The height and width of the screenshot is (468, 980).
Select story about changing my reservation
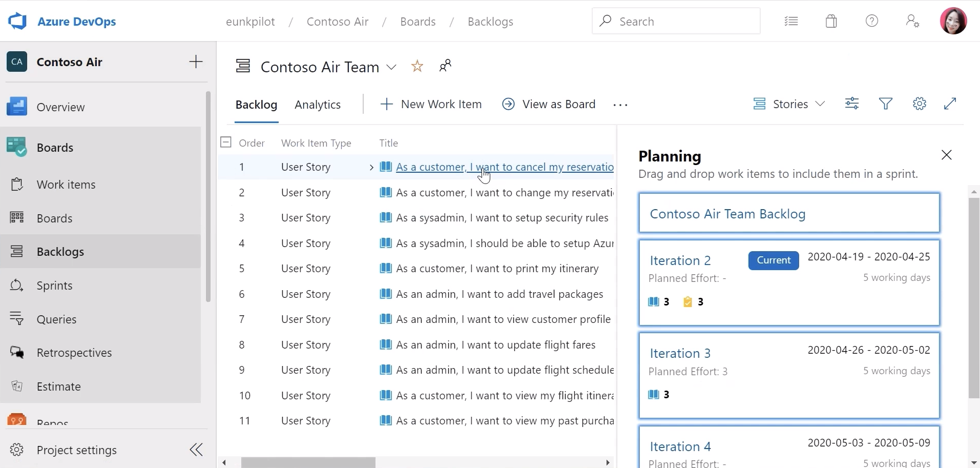[505, 193]
